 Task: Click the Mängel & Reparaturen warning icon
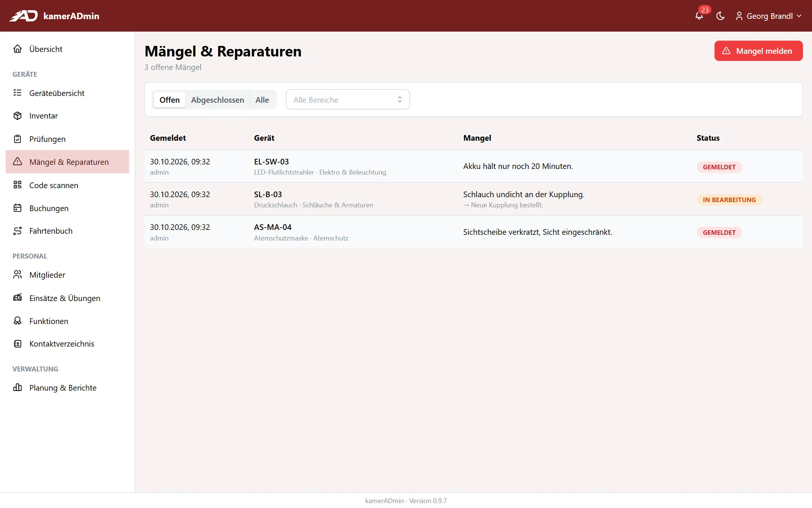pos(17,162)
